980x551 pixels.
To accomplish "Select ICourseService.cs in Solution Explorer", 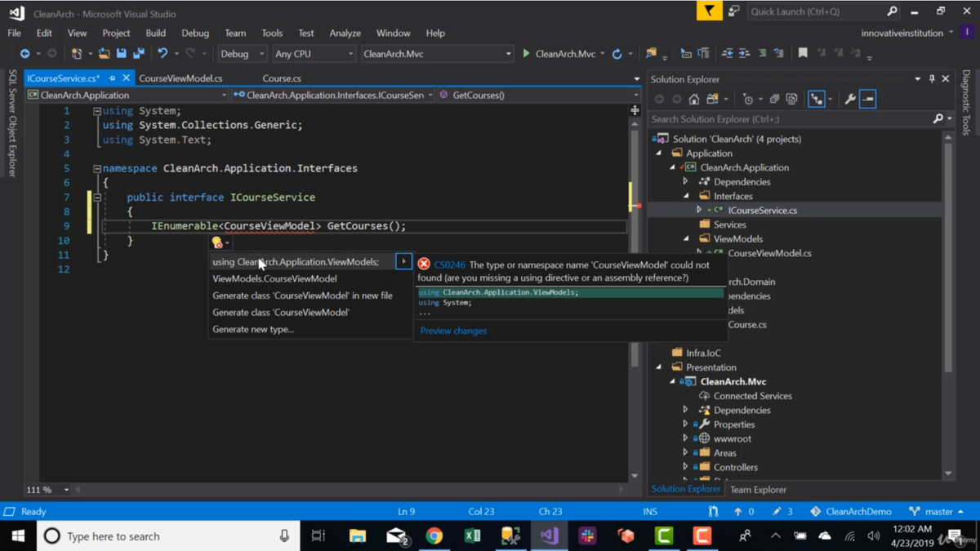I will [x=763, y=210].
